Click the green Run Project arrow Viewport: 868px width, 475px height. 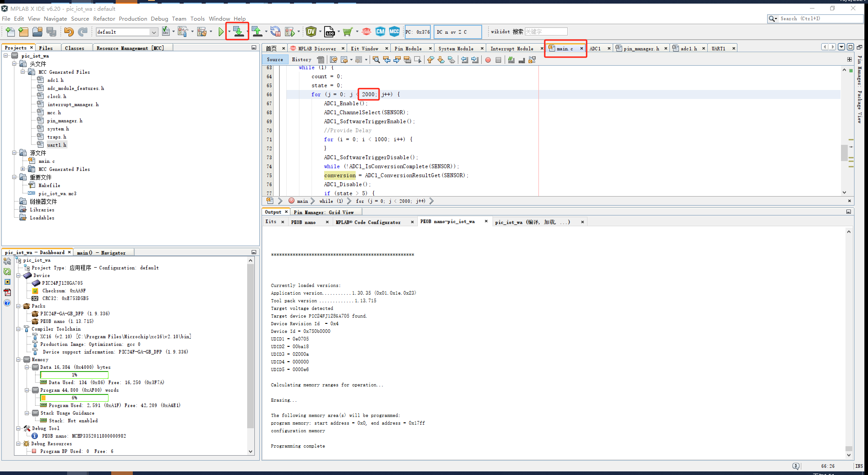click(221, 31)
